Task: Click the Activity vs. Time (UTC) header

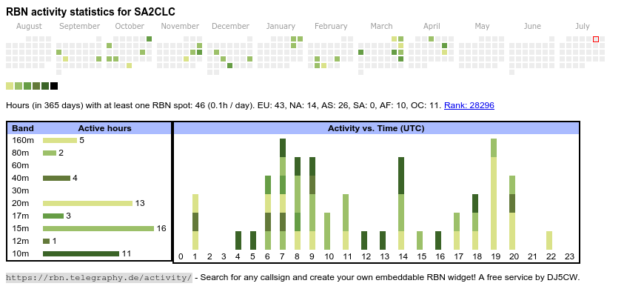Action: (x=376, y=128)
